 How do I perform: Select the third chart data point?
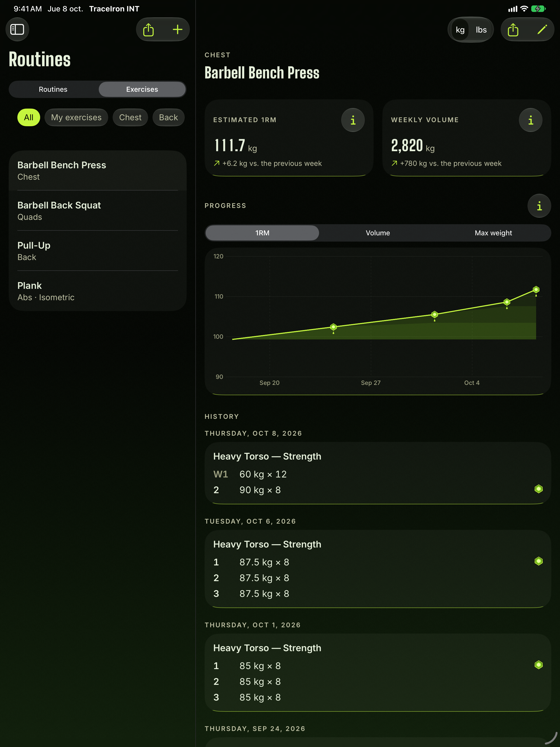click(507, 302)
